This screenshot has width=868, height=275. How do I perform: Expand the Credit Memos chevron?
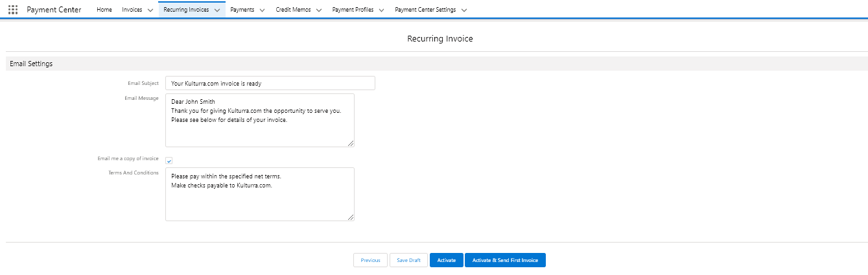point(319,10)
